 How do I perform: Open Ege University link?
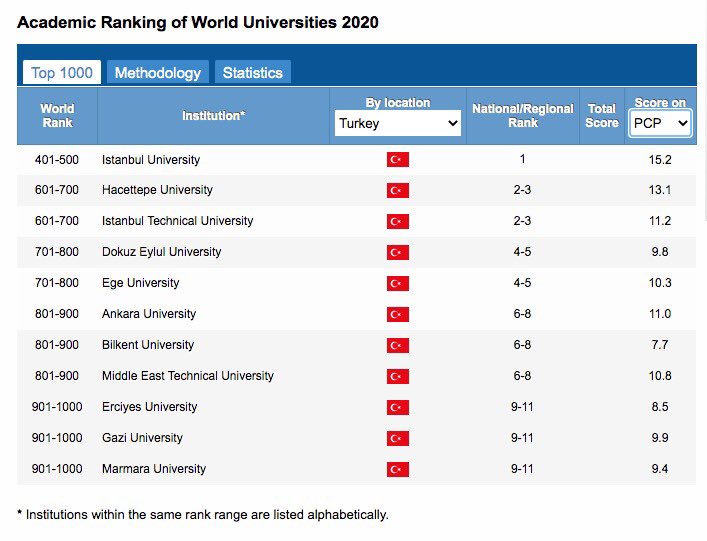click(140, 283)
